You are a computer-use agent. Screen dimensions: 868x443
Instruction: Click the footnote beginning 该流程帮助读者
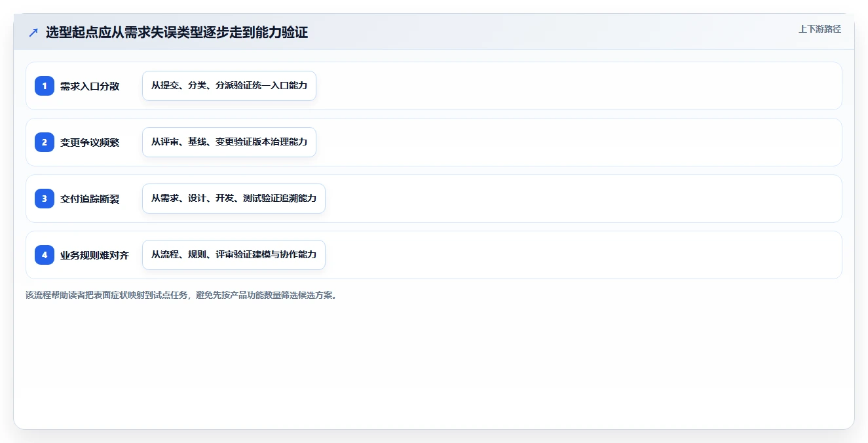coord(181,295)
